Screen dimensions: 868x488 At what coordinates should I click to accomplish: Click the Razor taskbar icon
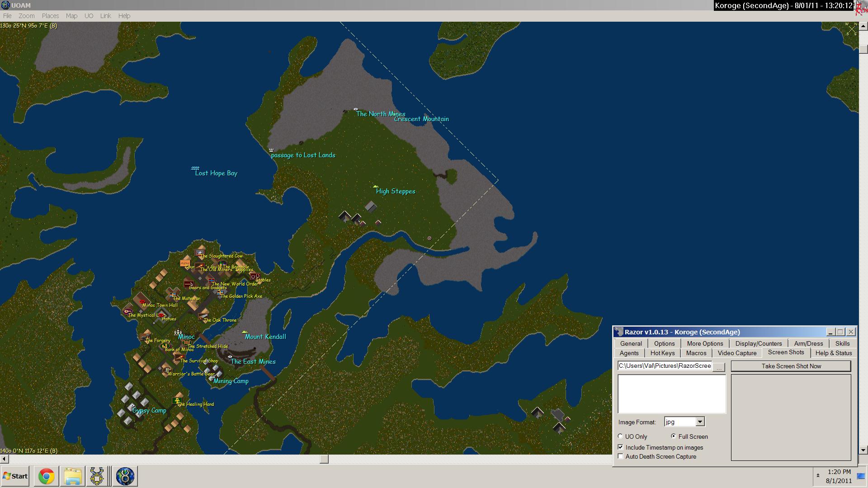coord(97,476)
